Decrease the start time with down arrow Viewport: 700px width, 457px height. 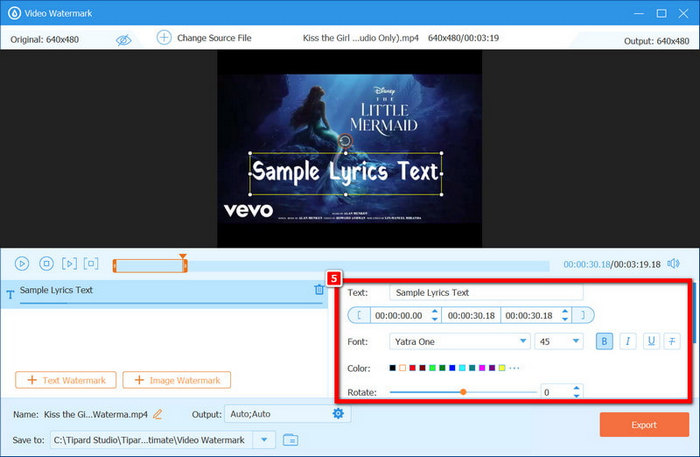435,320
